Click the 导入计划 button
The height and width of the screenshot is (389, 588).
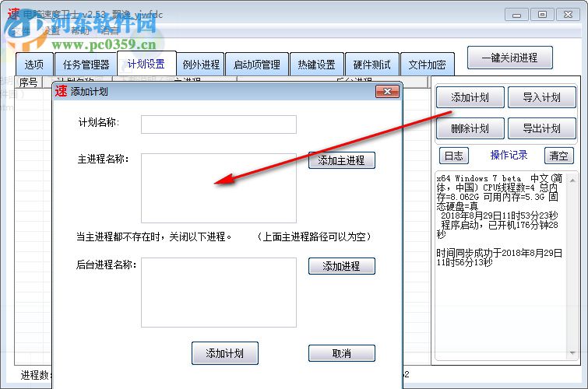click(542, 97)
